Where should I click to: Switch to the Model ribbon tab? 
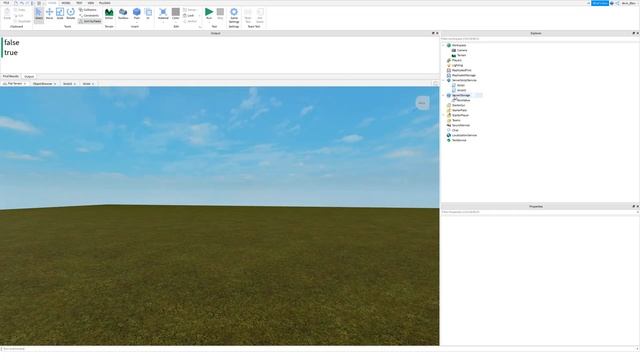click(x=66, y=3)
